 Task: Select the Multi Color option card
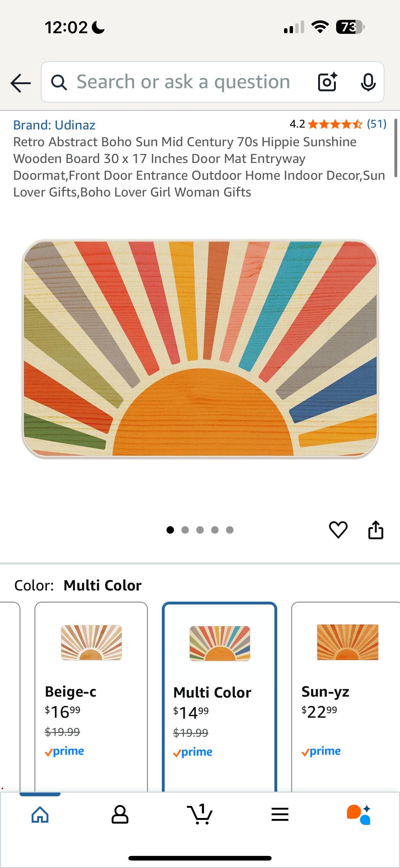220,696
